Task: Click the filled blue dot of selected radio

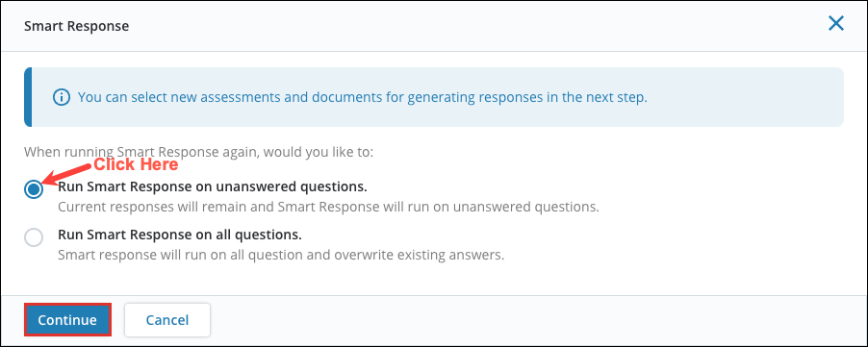Action: (x=34, y=189)
